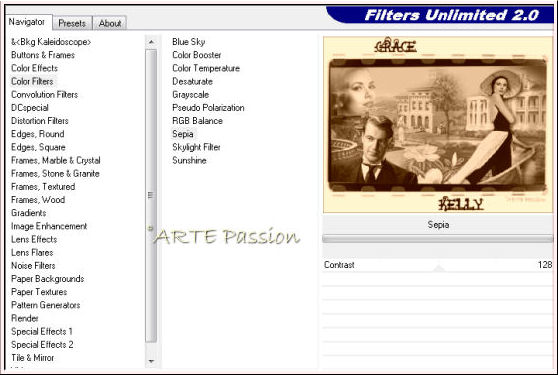Select the Sepia filter

click(x=183, y=134)
